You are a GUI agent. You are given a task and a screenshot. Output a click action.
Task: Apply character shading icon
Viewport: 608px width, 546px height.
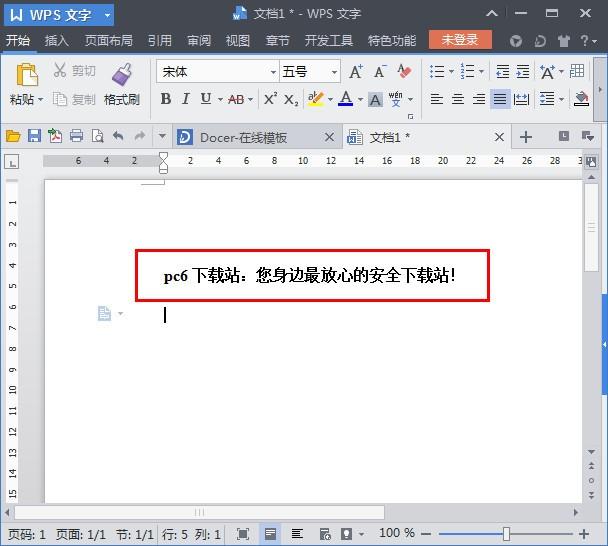point(375,100)
